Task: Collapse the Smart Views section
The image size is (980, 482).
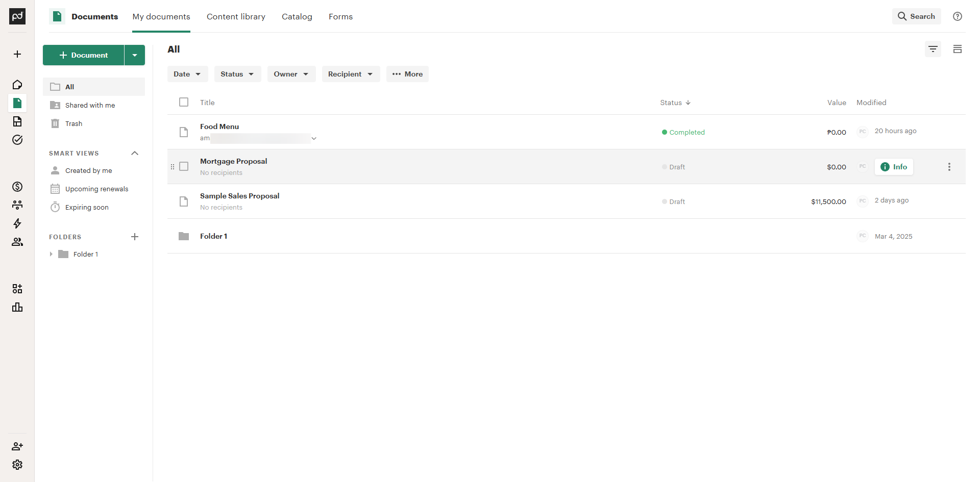Action: pos(135,153)
